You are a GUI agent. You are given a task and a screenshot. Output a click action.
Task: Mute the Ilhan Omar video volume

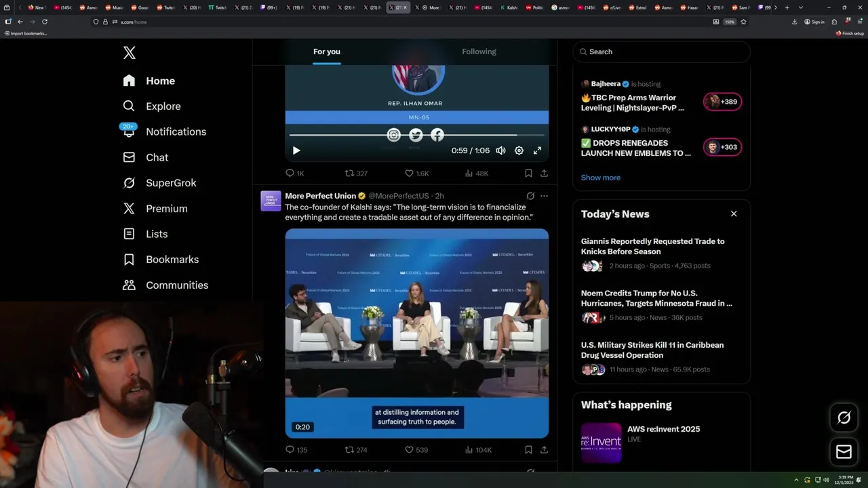pyautogui.click(x=500, y=150)
